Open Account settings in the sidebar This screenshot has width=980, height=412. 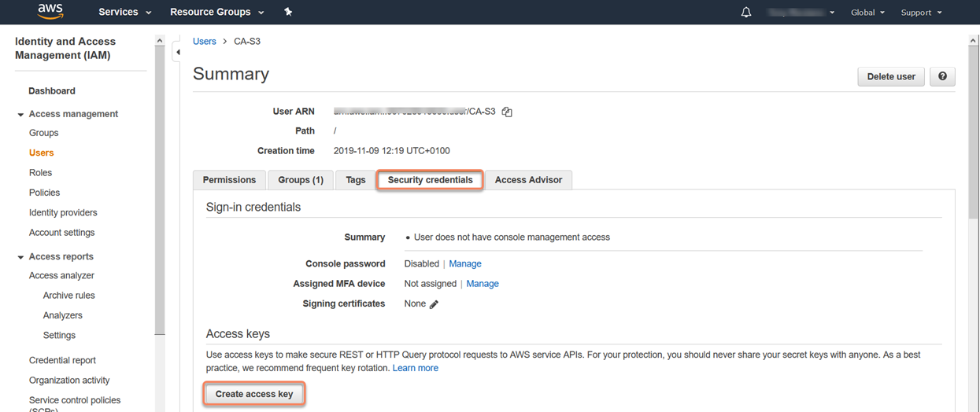click(x=62, y=233)
